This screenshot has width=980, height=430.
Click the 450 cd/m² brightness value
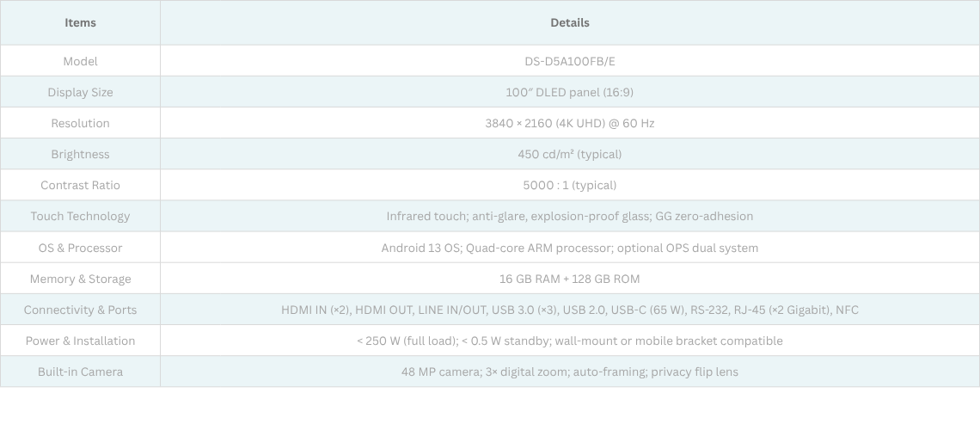[569, 154]
